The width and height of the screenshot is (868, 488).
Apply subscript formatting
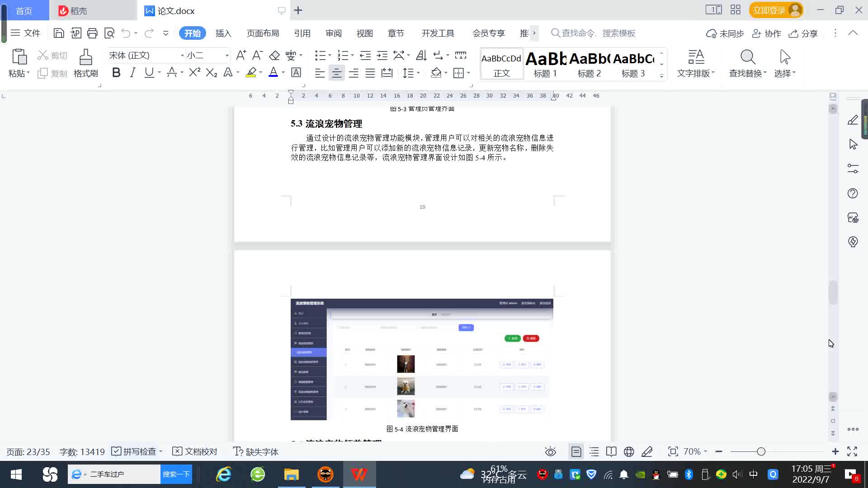212,72
